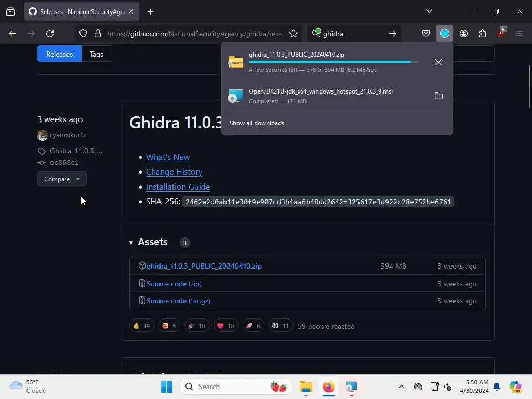Click the thumbs up reaction 39
Viewport: 532px width, 399px height.
[x=141, y=326]
